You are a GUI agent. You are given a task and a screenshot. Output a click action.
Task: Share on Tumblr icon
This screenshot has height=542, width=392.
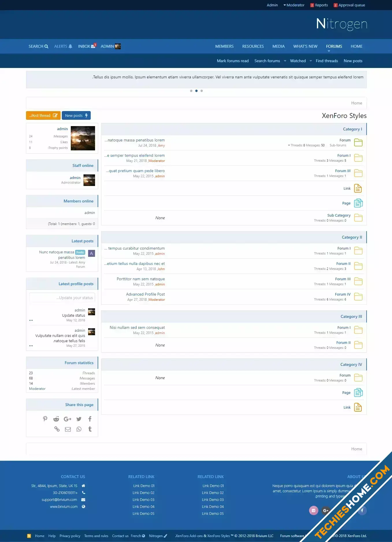point(90,429)
